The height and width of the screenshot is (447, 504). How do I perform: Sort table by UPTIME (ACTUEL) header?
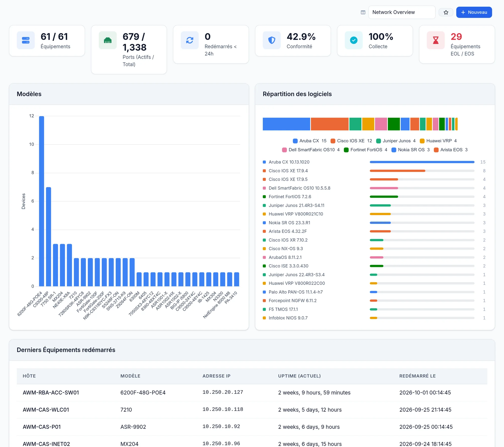299,376
